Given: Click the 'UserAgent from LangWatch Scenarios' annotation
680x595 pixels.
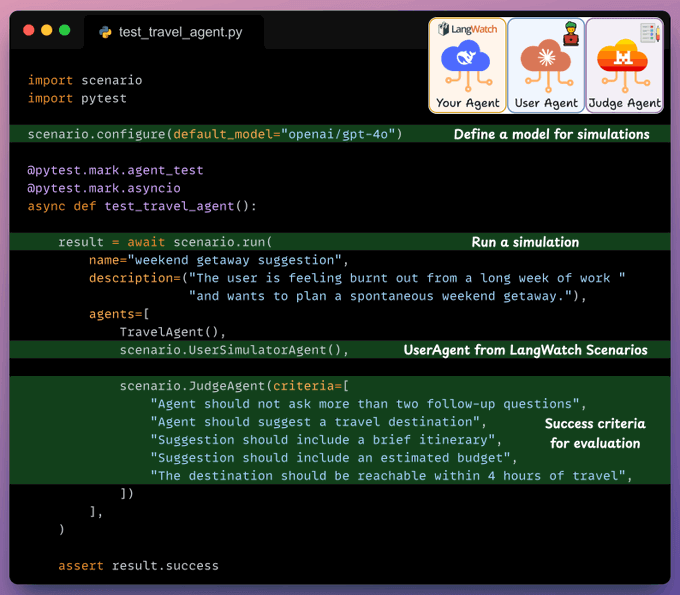Looking at the screenshot, I should point(525,350).
